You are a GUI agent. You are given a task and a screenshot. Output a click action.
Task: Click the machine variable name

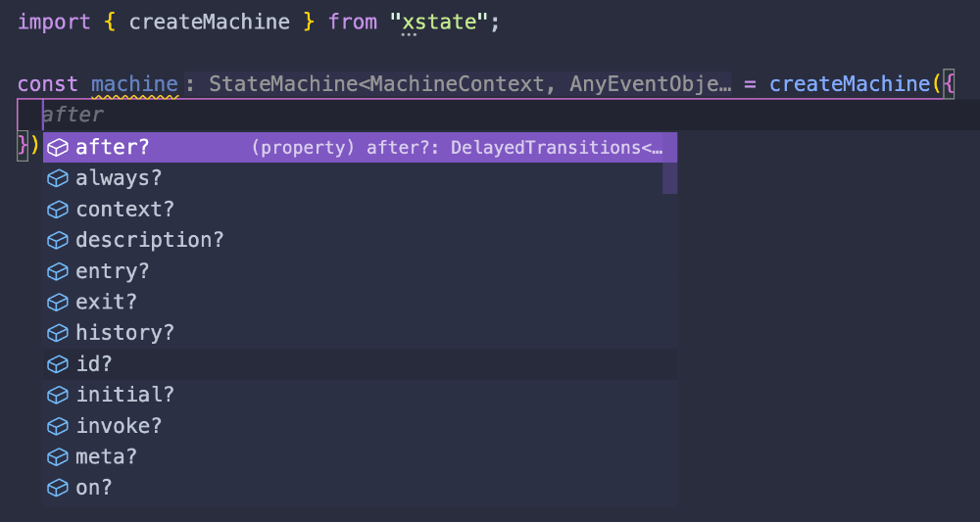(x=134, y=84)
